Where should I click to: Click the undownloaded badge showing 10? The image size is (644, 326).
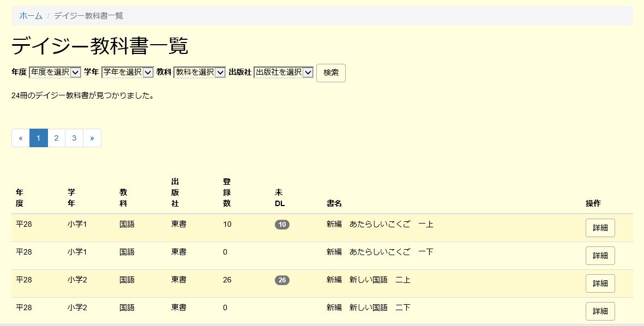282,225
